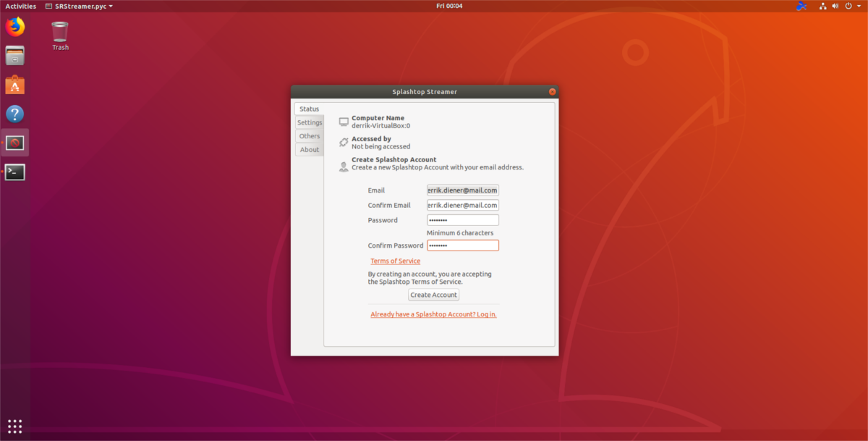The width and height of the screenshot is (868, 441).
Task: Open the volume indicator in top bar
Action: tap(835, 6)
